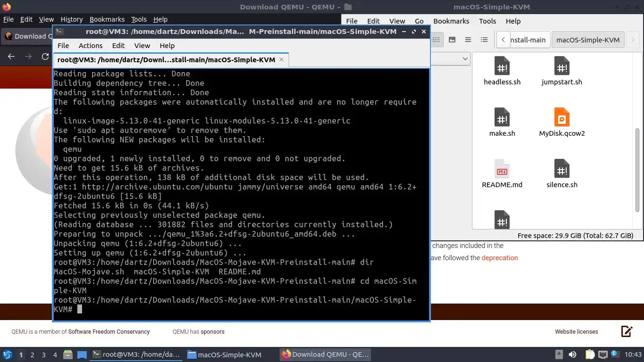
Task: Activate Download QEMU Firefox taskbar entry
Action: point(326,354)
